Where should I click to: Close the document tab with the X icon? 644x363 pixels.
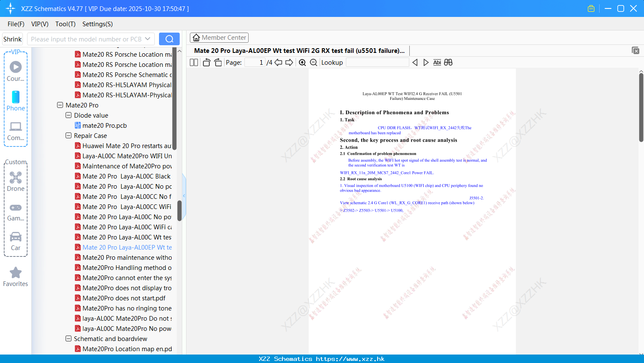click(x=636, y=50)
